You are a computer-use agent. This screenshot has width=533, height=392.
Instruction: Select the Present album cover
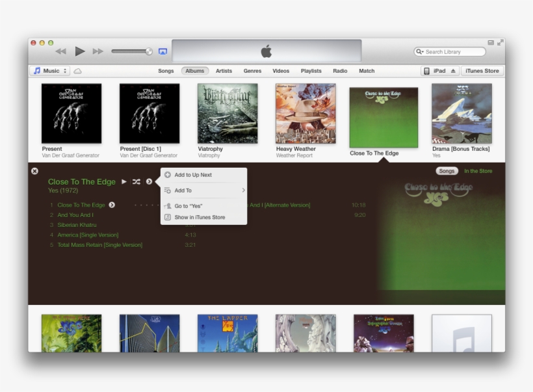point(71,113)
